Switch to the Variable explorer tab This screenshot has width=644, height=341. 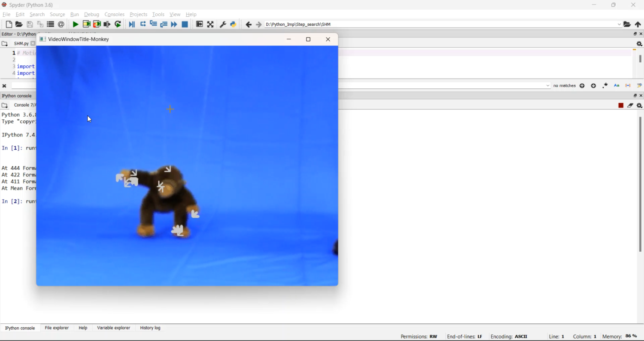click(113, 328)
